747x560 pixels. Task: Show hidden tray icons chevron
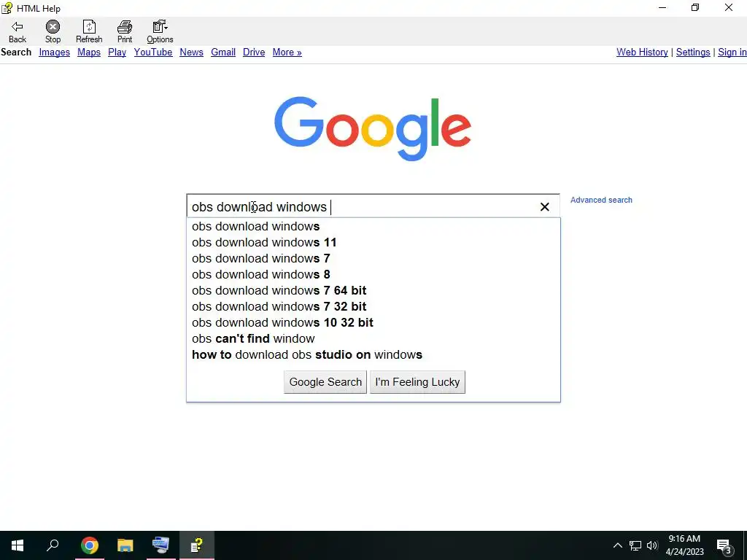point(617,545)
